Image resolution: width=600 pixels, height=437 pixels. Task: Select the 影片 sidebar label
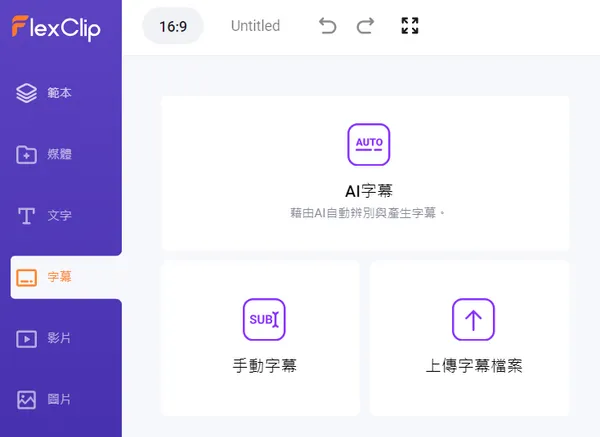pos(59,338)
